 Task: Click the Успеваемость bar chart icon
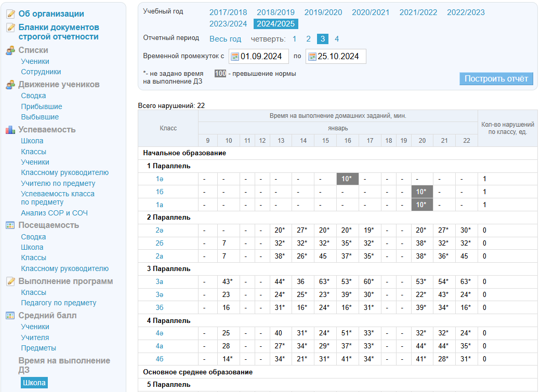[10, 130]
